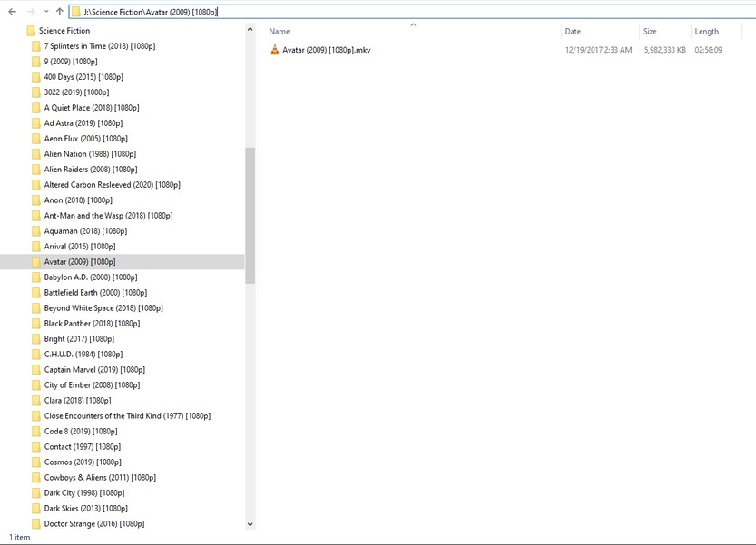The height and width of the screenshot is (545, 756).
Task: Click folder icon next to Ant-Man and the Wasp
Action: coord(36,216)
